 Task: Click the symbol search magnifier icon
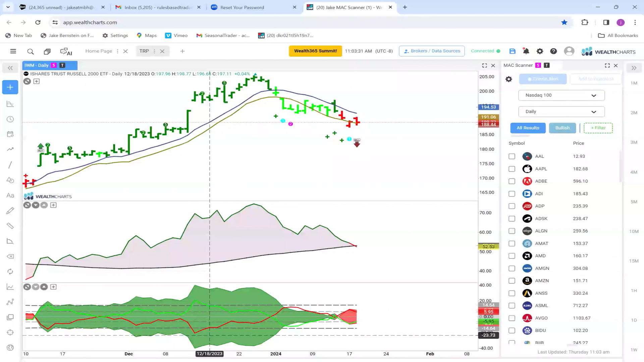[31, 51]
